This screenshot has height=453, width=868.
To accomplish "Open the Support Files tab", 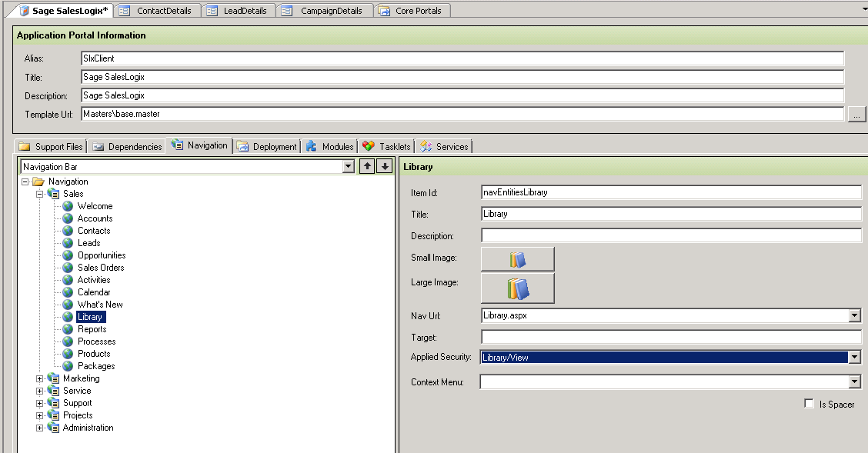I will coord(51,147).
